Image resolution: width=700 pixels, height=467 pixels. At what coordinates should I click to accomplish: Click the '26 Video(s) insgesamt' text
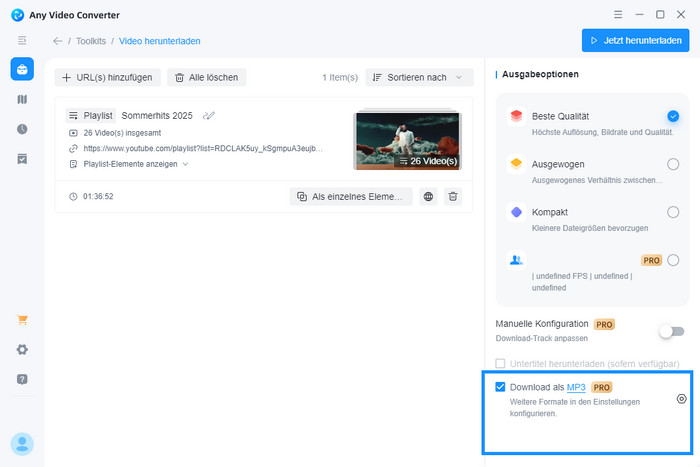click(122, 133)
